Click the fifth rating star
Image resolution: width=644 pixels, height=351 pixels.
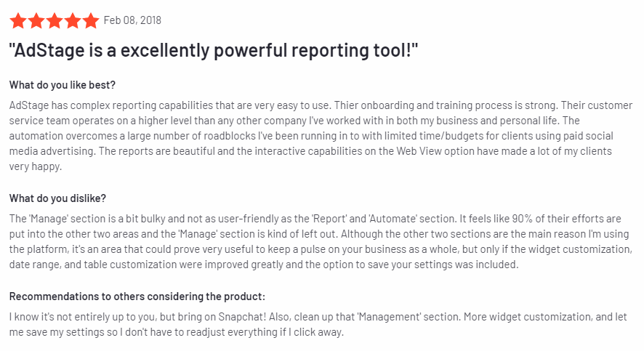click(90, 20)
